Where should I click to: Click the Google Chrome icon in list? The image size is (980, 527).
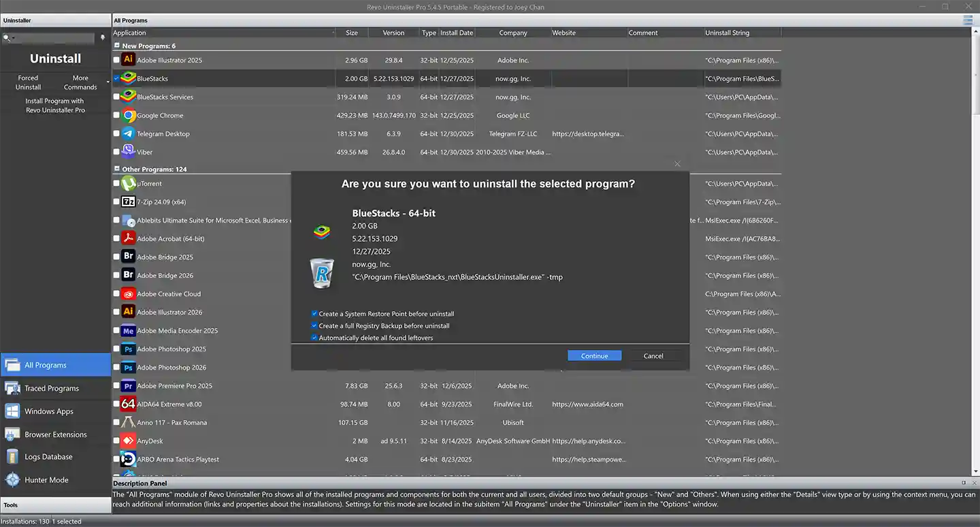coord(128,115)
